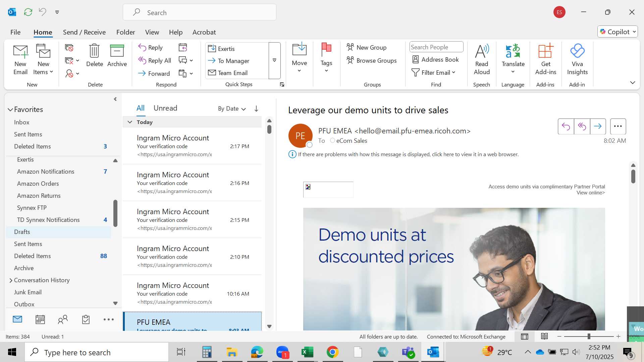644x362 pixels.
Task: Open Google Chrome from the taskbar
Action: pos(332,352)
